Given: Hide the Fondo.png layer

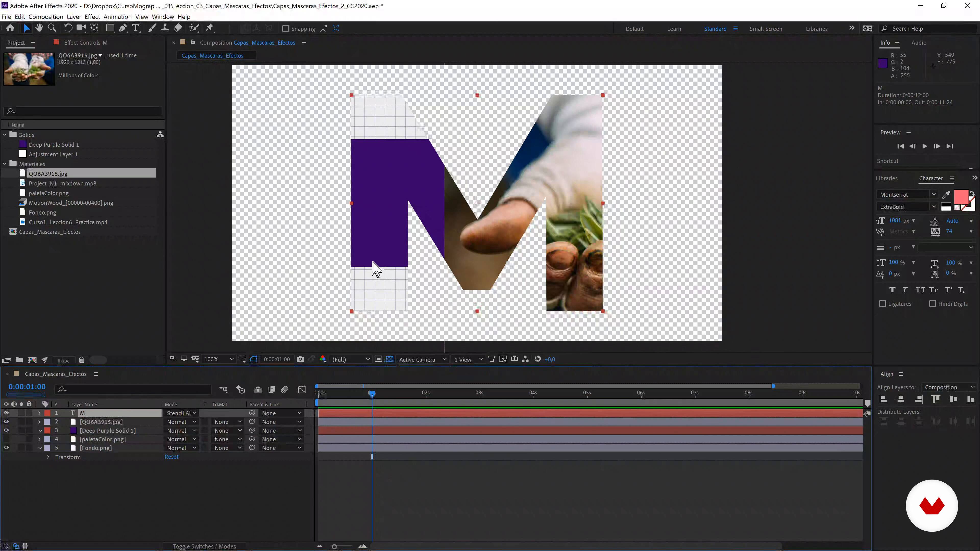Looking at the screenshot, I should 6,448.
